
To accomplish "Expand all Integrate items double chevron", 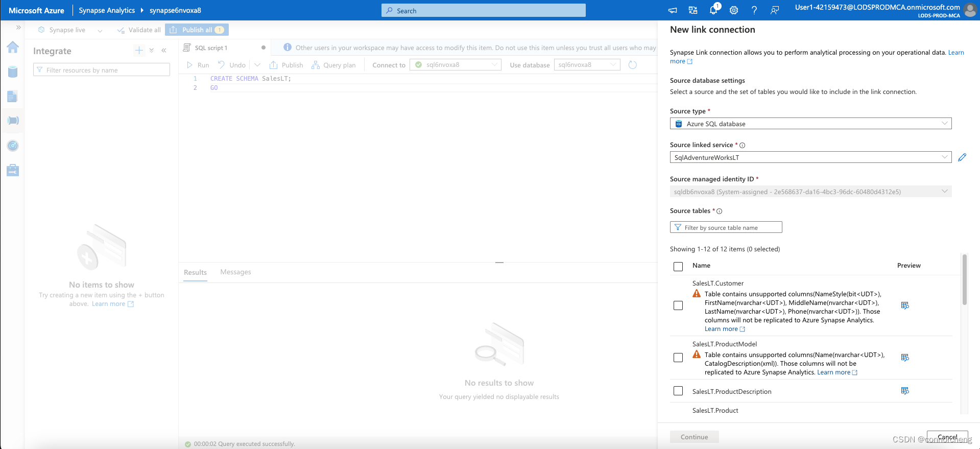I will 152,50.
